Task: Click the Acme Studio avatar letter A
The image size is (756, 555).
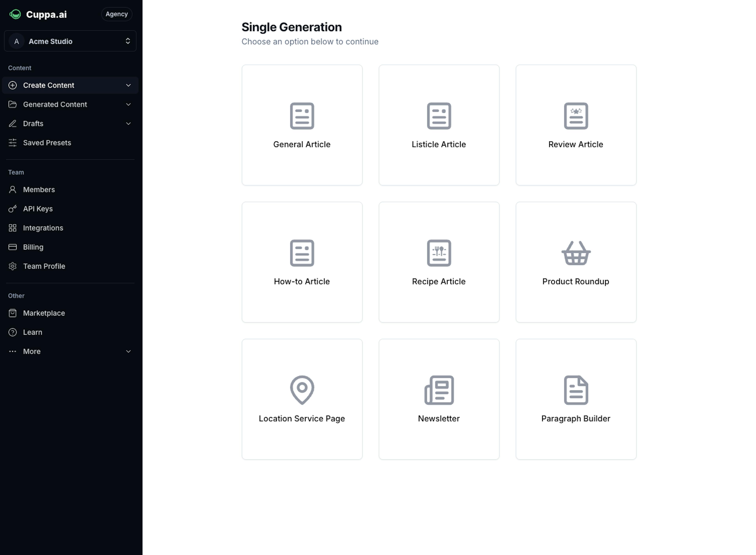Action: pos(17,41)
